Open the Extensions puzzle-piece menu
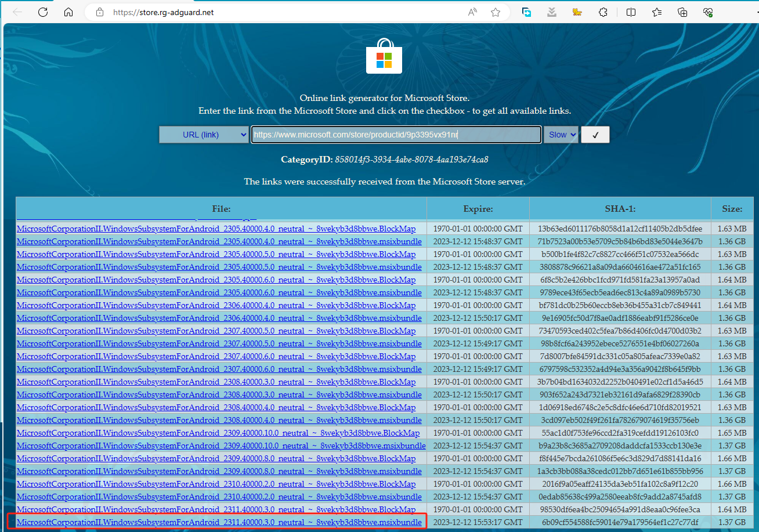Screen dimensions: 759x532 click(x=603, y=12)
